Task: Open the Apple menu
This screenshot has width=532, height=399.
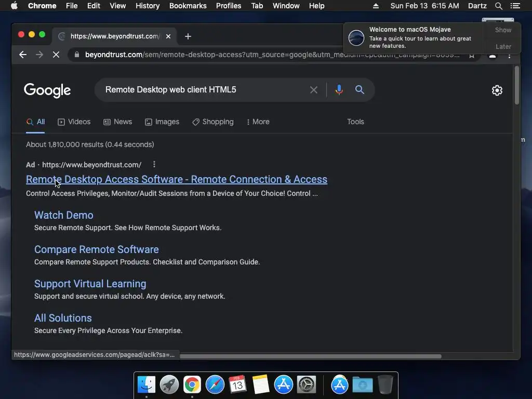Action: coord(14,6)
